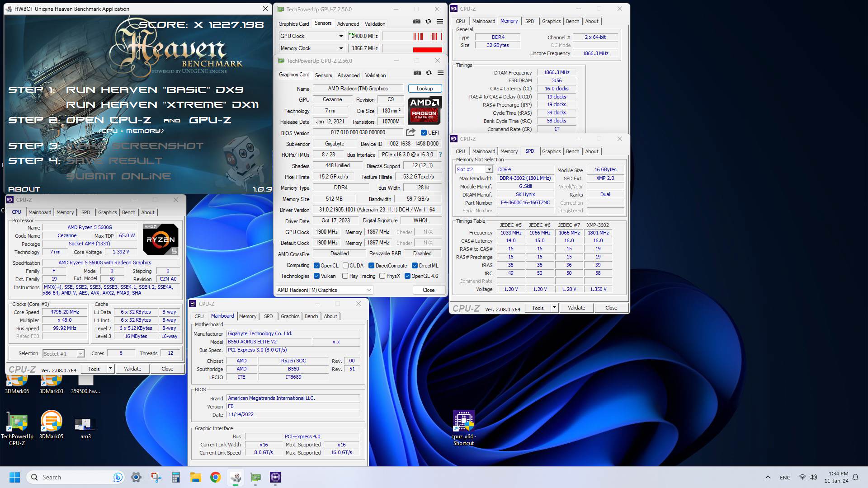Open Snipping Tool in taskbar
The width and height of the screenshot is (868, 488).
point(156,477)
